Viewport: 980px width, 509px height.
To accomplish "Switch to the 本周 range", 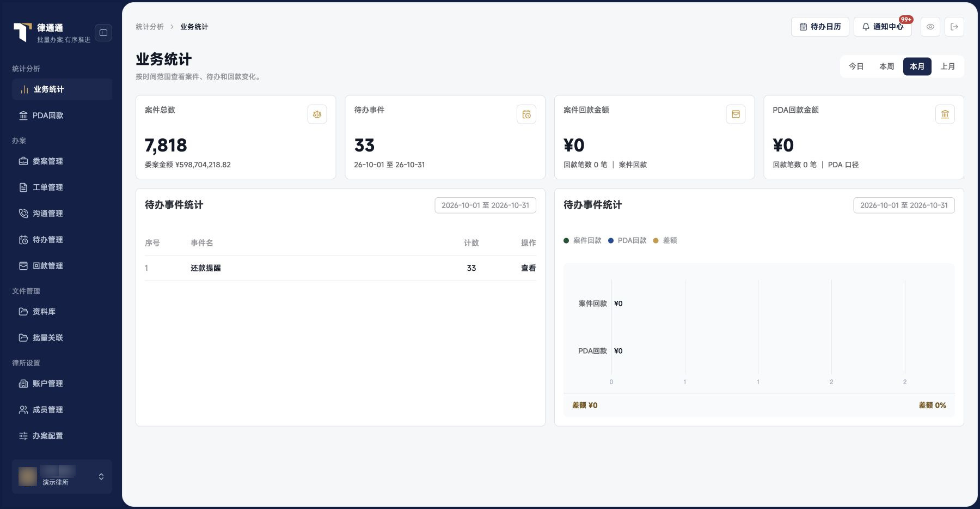I will pyautogui.click(x=887, y=66).
